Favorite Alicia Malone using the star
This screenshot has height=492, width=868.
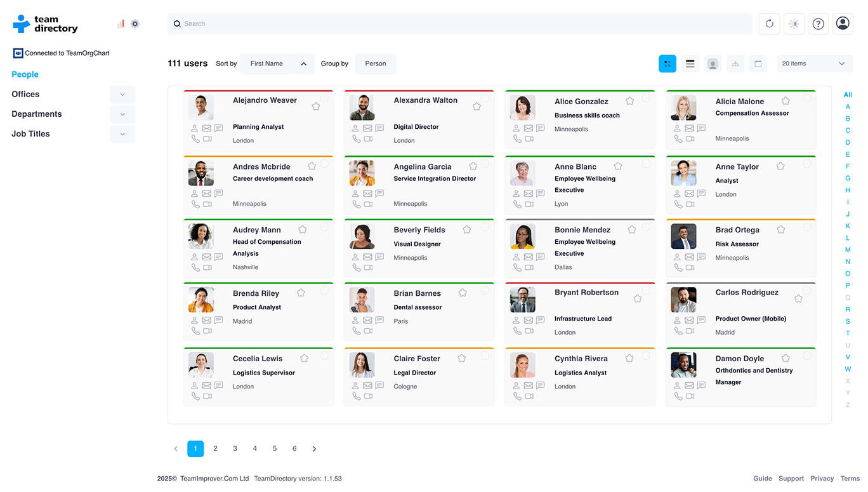(x=786, y=101)
